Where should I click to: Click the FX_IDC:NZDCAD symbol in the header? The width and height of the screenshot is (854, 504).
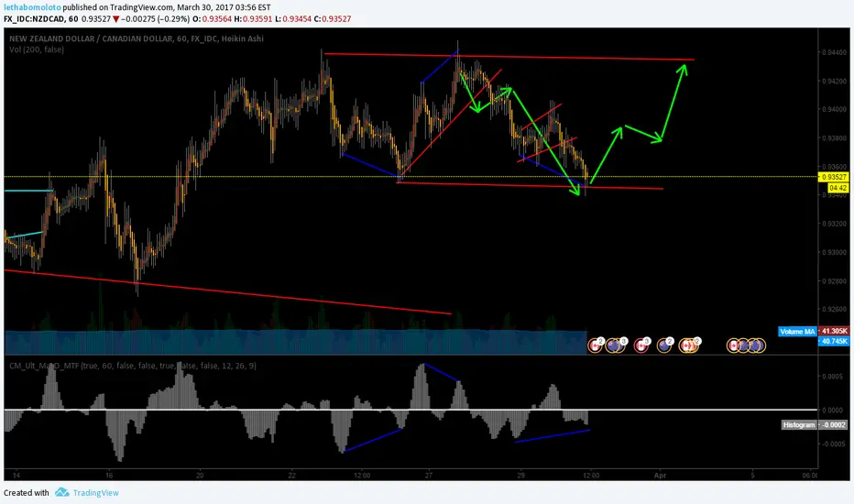[x=35, y=19]
